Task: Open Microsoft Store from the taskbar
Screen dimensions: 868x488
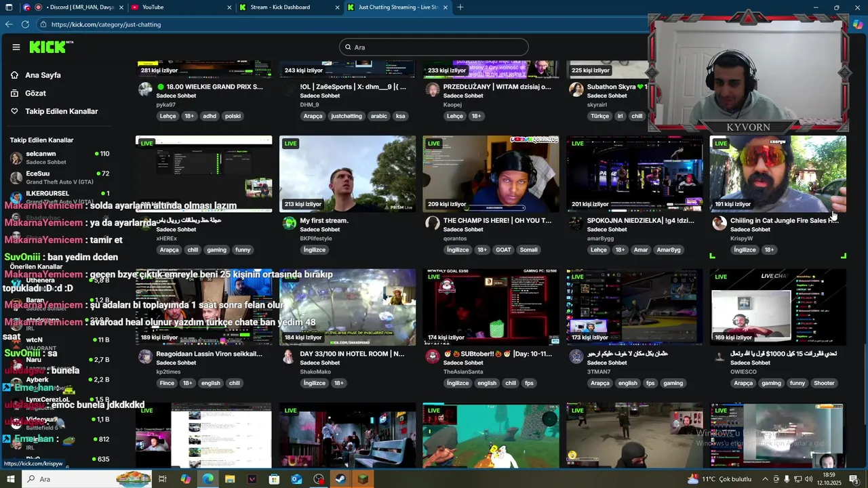Action: click(274, 479)
